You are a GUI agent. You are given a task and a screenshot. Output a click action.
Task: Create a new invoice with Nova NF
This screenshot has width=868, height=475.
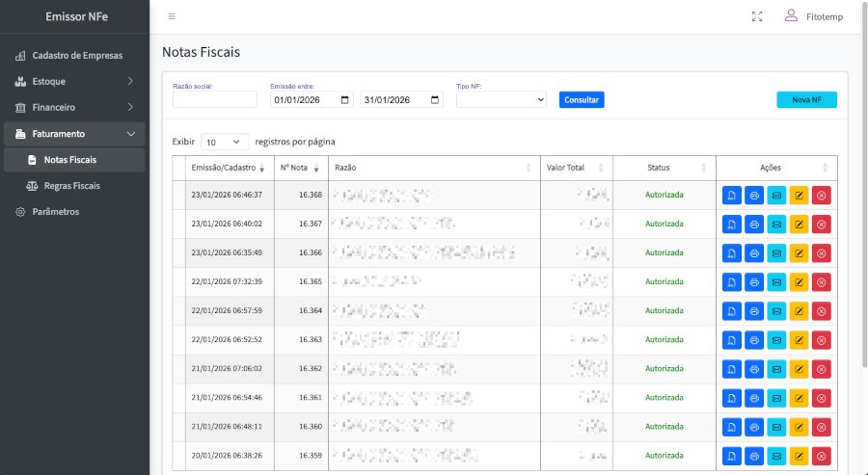pos(806,99)
